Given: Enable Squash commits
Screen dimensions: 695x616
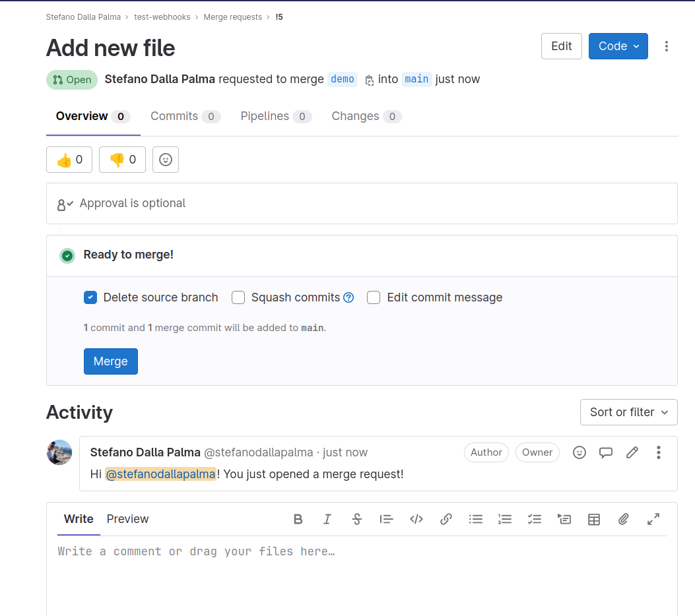Looking at the screenshot, I should point(238,297).
